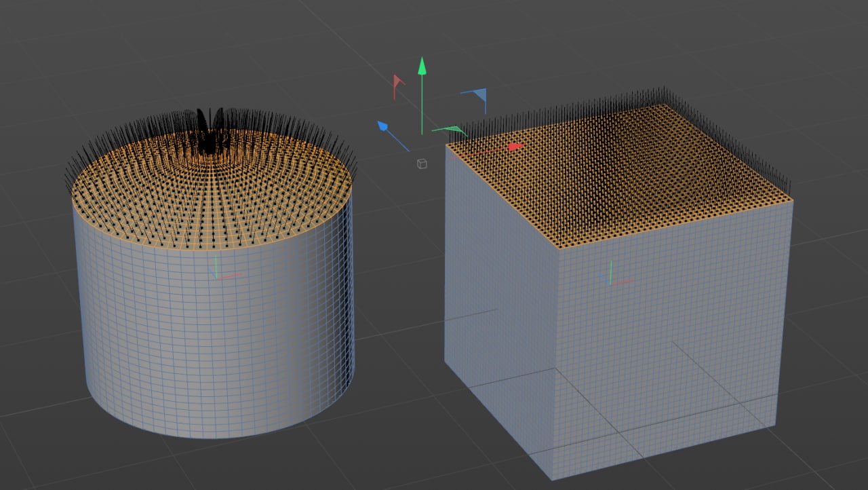Grab the blue Z-axis arrow tip
This screenshot has width=868, height=490.
[382, 126]
